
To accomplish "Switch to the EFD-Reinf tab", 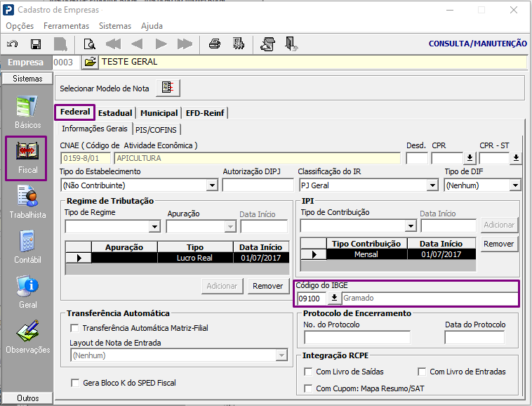I will click(205, 113).
